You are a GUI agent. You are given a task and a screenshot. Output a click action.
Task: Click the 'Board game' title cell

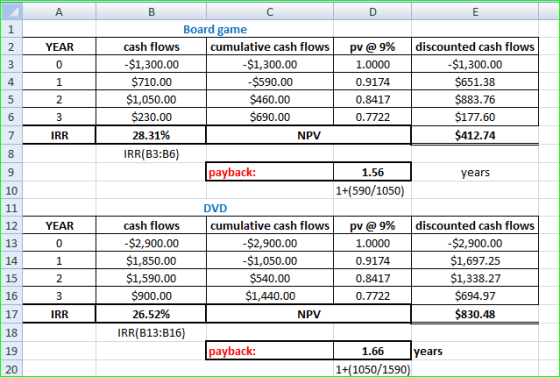(x=215, y=29)
